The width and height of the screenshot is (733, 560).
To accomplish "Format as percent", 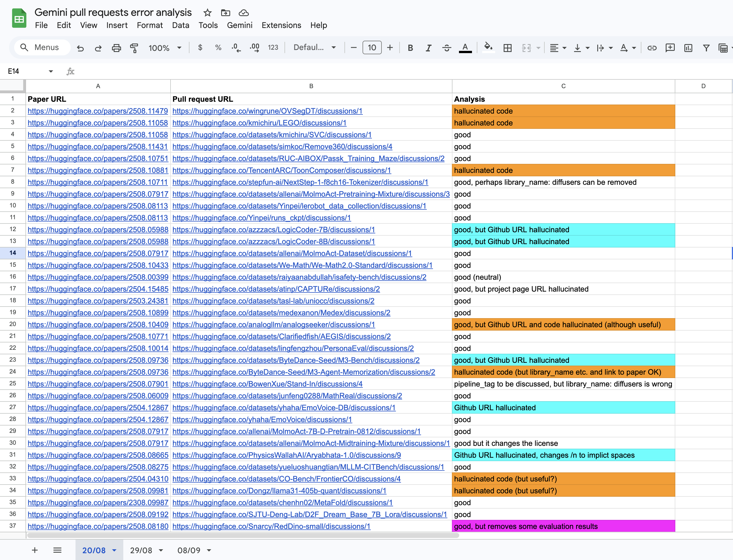I will click(218, 48).
